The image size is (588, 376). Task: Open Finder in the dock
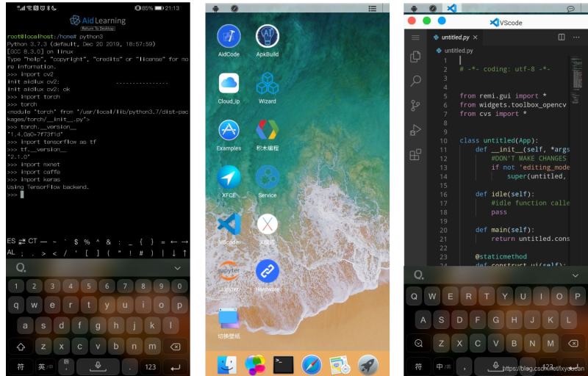(x=227, y=364)
